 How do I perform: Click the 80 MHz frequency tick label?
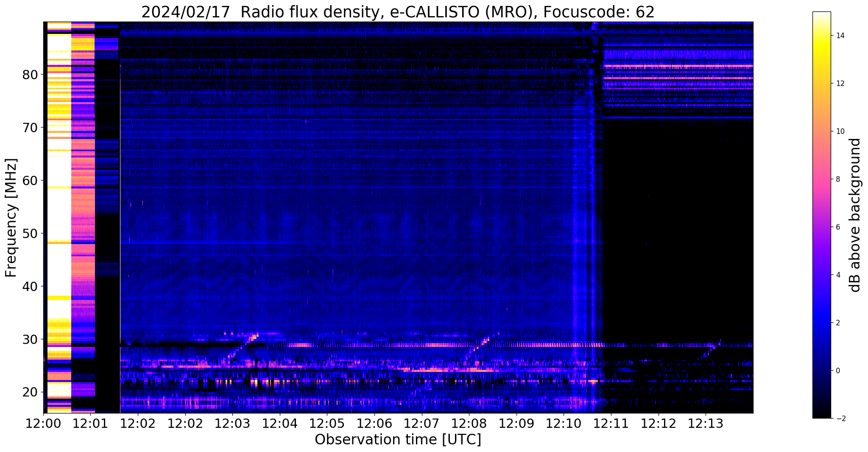(x=30, y=75)
